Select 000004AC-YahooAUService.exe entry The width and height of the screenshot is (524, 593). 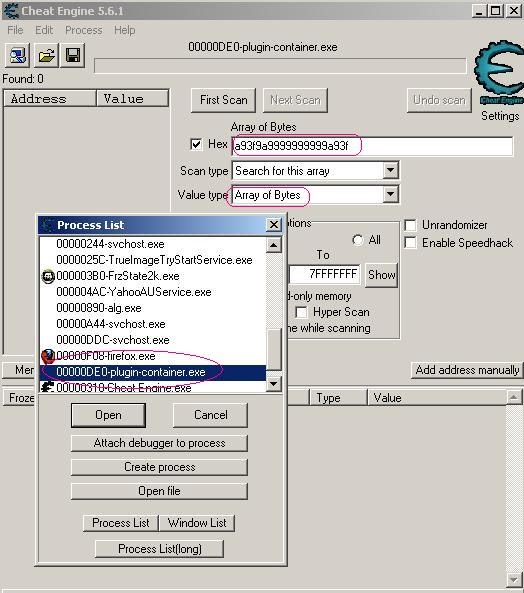(152, 292)
